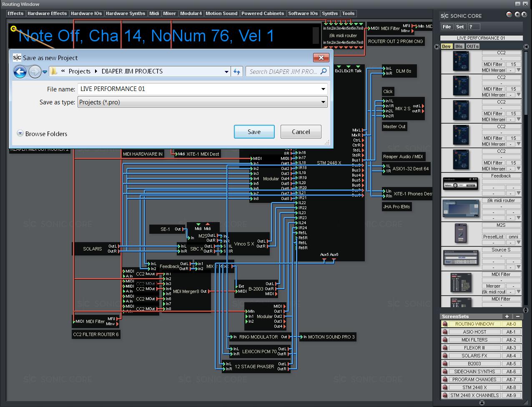Click the lock icon beside SIDECHAIN SYNTHS
Screen dimensions: 532x407
pyautogui.click(x=445, y=372)
